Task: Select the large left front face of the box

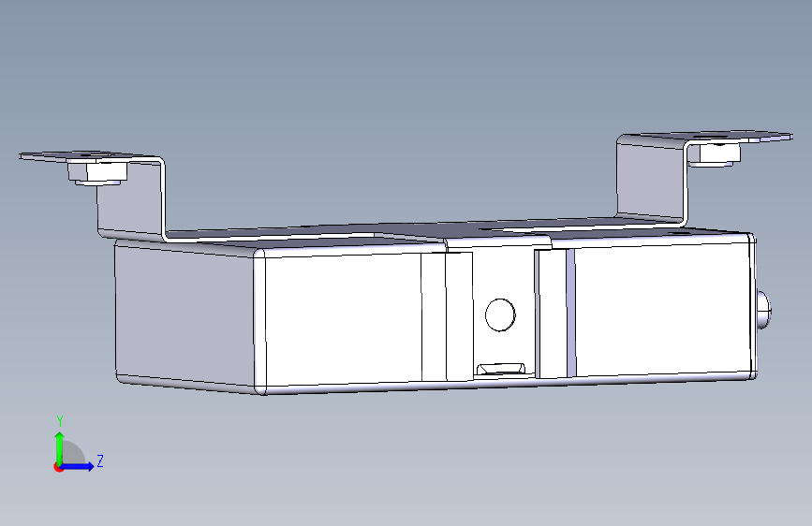Action: click(x=343, y=318)
